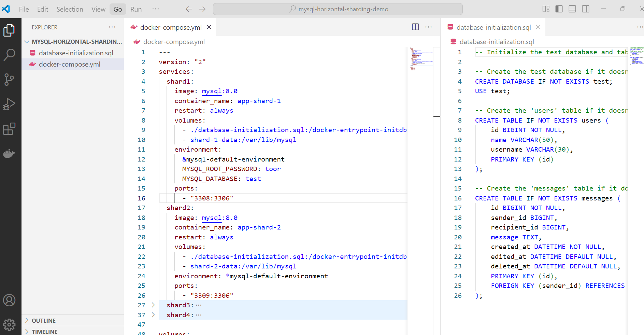
Task: Expand the folded shard3 section
Action: pos(153,305)
